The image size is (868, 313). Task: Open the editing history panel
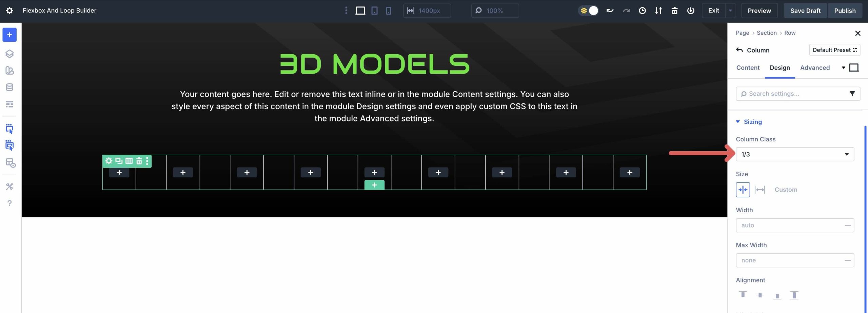tap(642, 11)
